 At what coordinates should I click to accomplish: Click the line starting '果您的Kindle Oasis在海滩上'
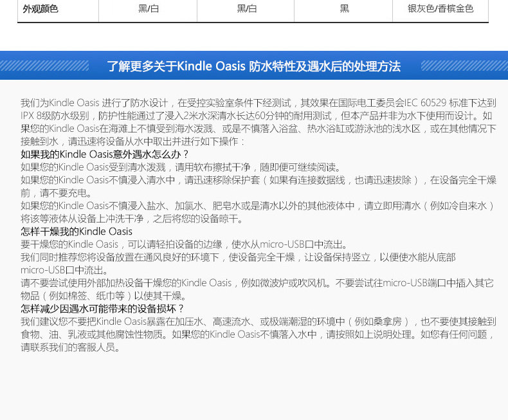(x=259, y=129)
